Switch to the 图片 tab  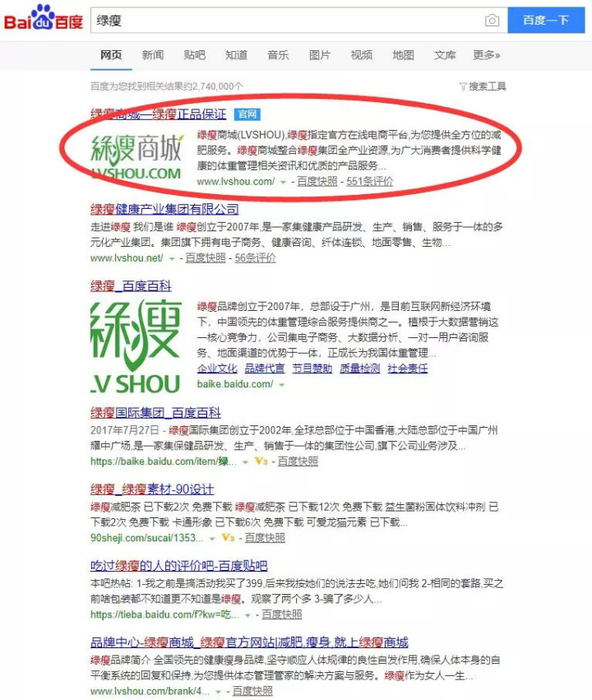click(x=320, y=55)
